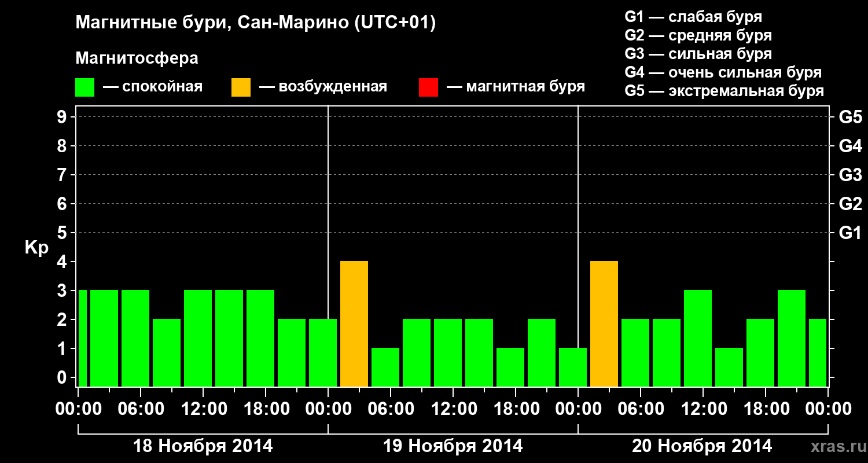Click the '12:00' tick label under 19 November
Screen dimensions: 868x463
pos(454,409)
